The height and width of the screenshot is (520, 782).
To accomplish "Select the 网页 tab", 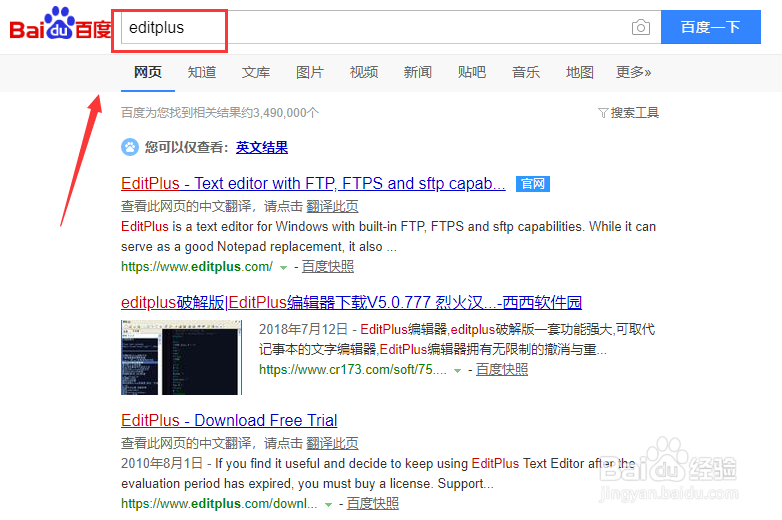I will (x=148, y=72).
